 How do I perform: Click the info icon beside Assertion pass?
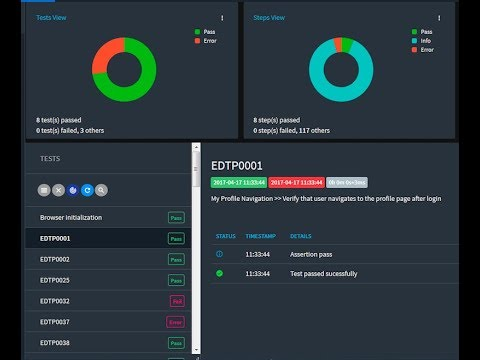pyautogui.click(x=219, y=254)
